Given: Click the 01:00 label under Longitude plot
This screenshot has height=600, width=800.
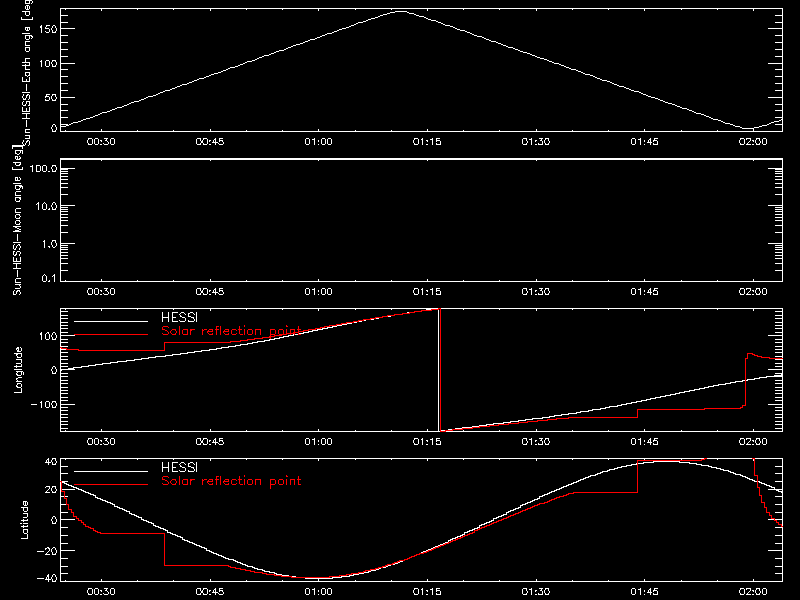Looking at the screenshot, I should pyautogui.click(x=318, y=442).
